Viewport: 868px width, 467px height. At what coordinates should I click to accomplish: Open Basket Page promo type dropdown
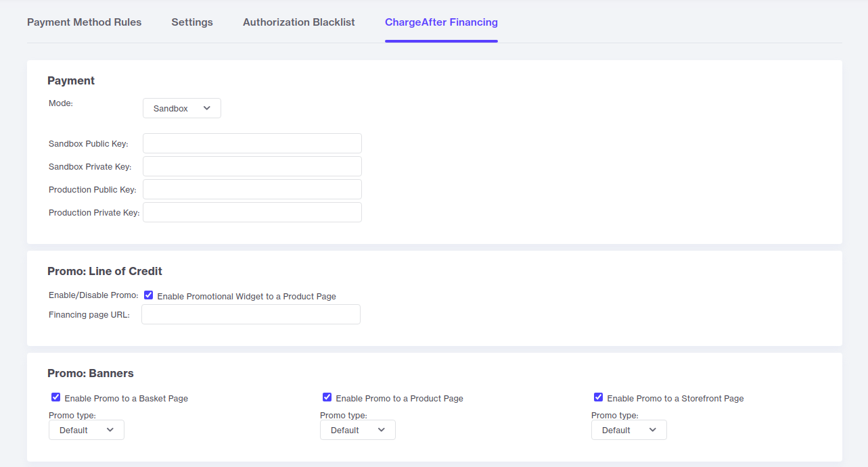point(87,430)
